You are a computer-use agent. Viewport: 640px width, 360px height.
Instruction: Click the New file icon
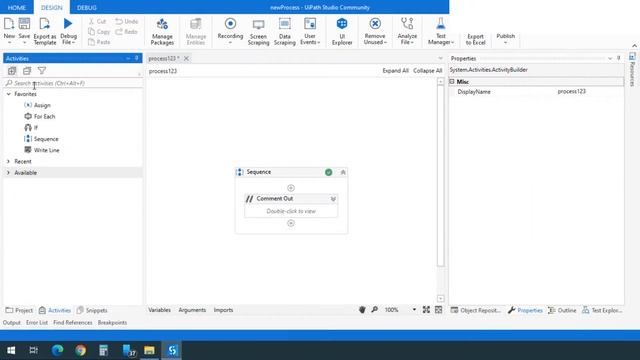click(9, 24)
